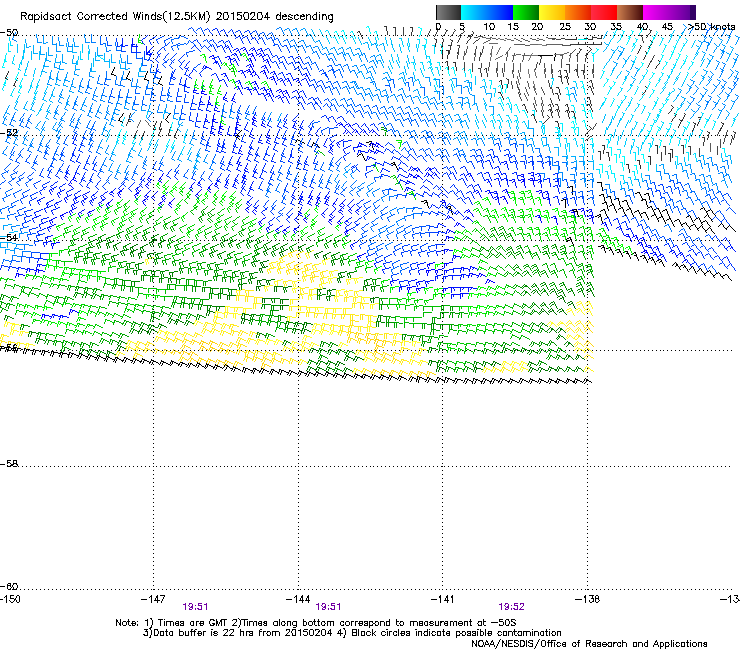This screenshot has width=740, height=650.
Task: Click the cyan 5-10 knots legend swatch
Action: coord(474,12)
